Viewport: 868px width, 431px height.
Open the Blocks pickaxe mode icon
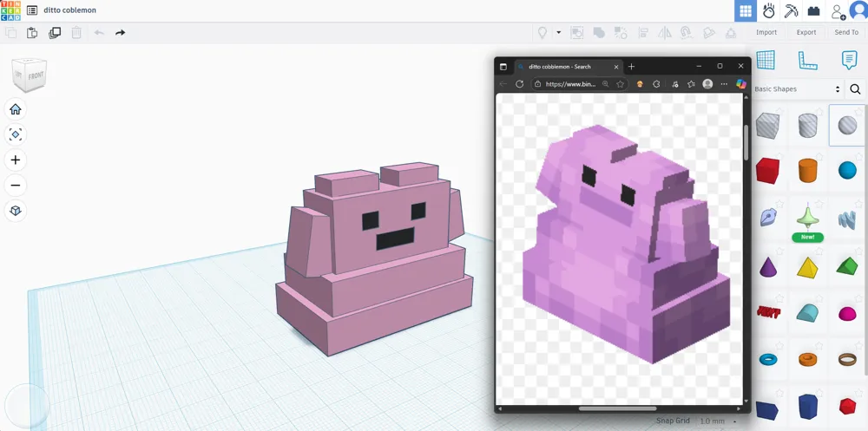tap(791, 10)
